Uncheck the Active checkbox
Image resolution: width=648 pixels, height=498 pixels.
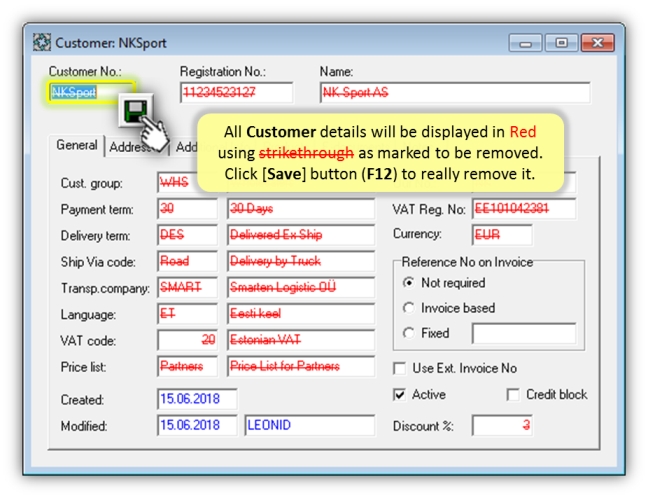[x=400, y=395]
